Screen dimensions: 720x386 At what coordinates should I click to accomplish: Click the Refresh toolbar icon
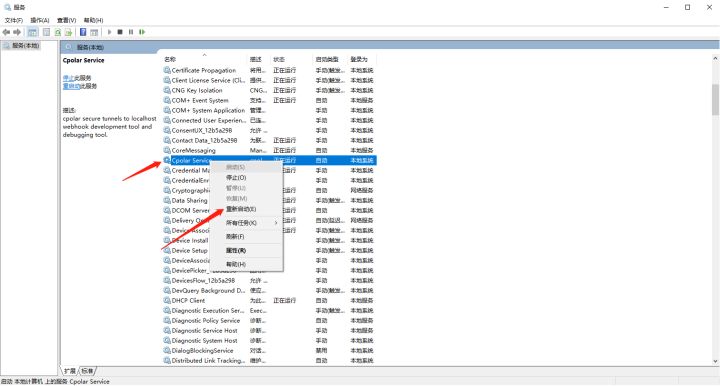[x=58, y=32]
